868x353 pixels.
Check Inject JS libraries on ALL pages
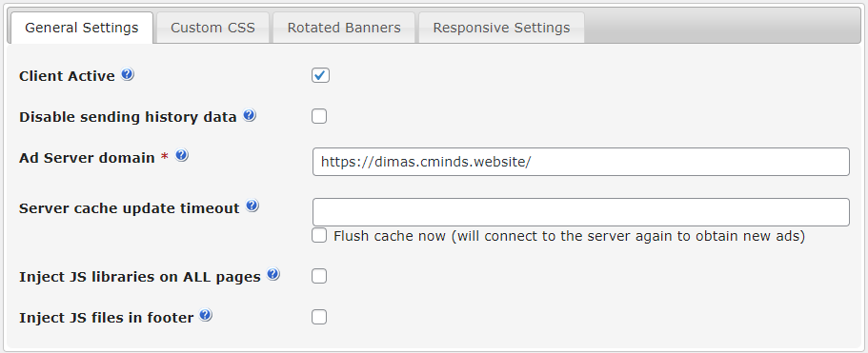[x=319, y=276]
